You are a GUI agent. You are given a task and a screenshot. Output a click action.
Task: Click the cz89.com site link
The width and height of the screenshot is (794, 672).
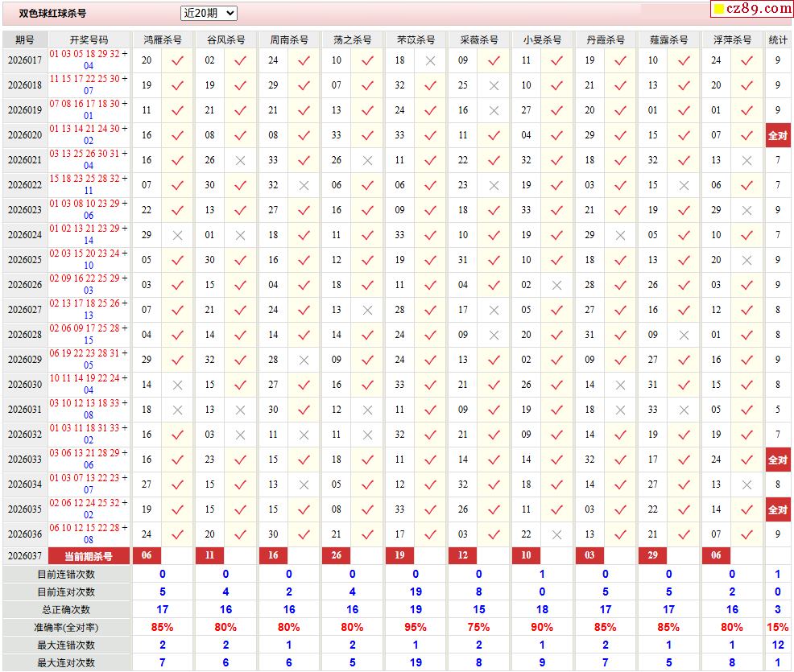(759, 9)
